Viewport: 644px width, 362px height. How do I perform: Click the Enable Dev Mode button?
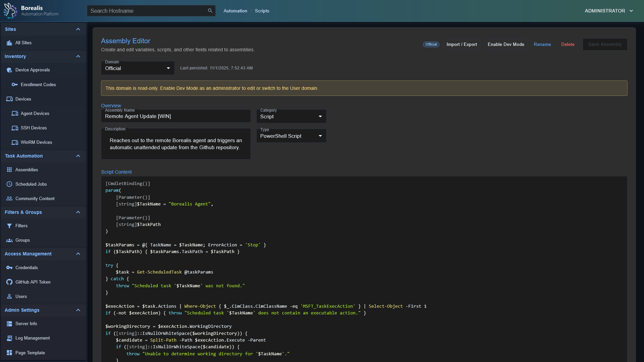[x=505, y=44]
